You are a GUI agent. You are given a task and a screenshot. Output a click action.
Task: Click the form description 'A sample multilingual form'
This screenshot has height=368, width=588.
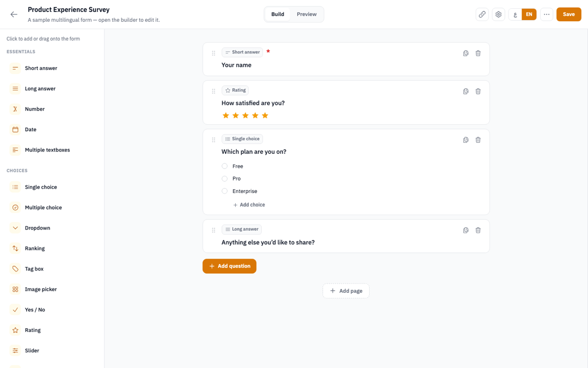[94, 20]
